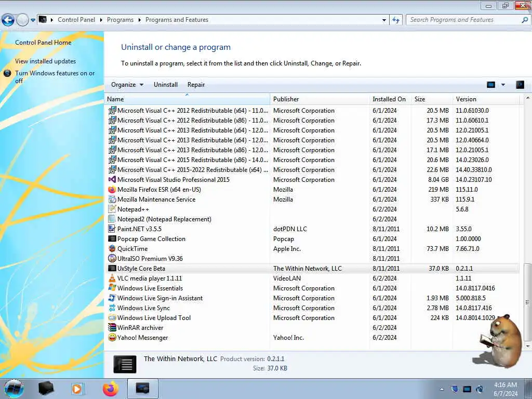The width and height of the screenshot is (532, 399).
Task: Open View installed updates link
Action: (46, 61)
